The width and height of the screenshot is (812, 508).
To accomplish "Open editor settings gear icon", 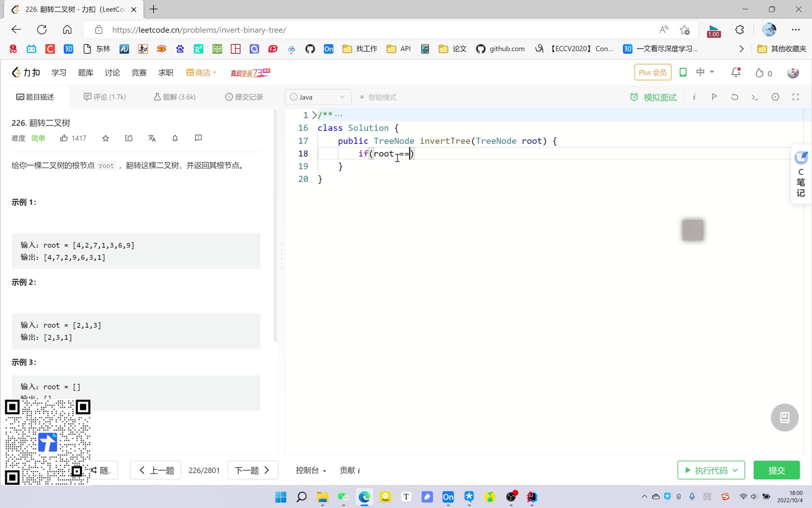I will 775,97.
